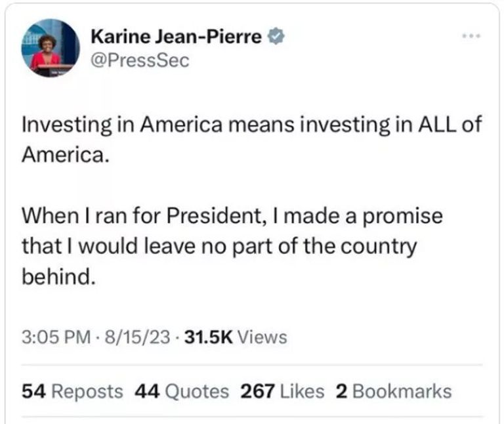Screen dimensions: 504x424
Task: Show the 54 Reposts list
Action: [72, 391]
